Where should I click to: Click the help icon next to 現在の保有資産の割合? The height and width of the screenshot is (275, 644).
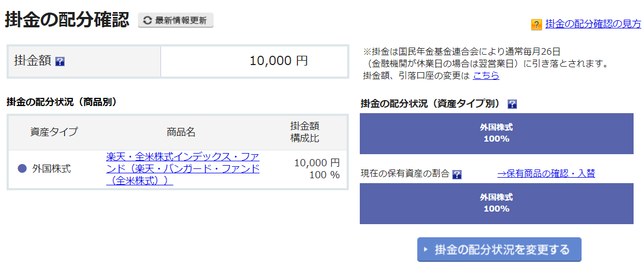(x=457, y=174)
